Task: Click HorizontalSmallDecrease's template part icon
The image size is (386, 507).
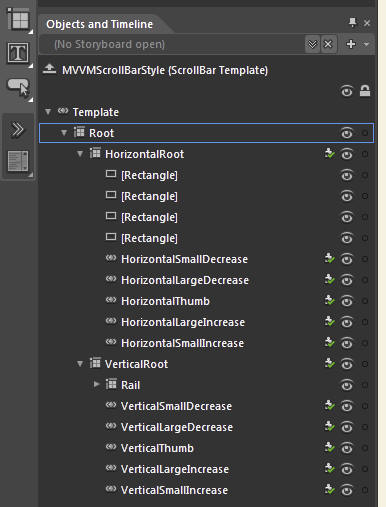Action: point(329,258)
